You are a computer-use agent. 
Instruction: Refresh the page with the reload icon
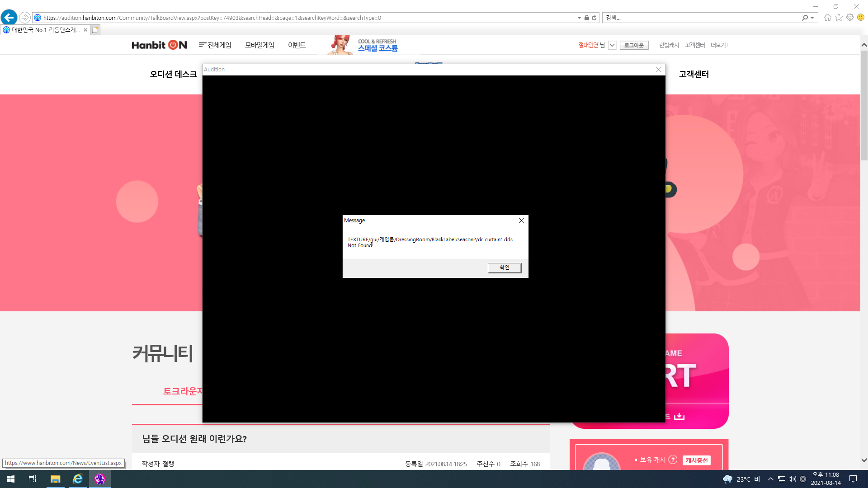tap(594, 18)
